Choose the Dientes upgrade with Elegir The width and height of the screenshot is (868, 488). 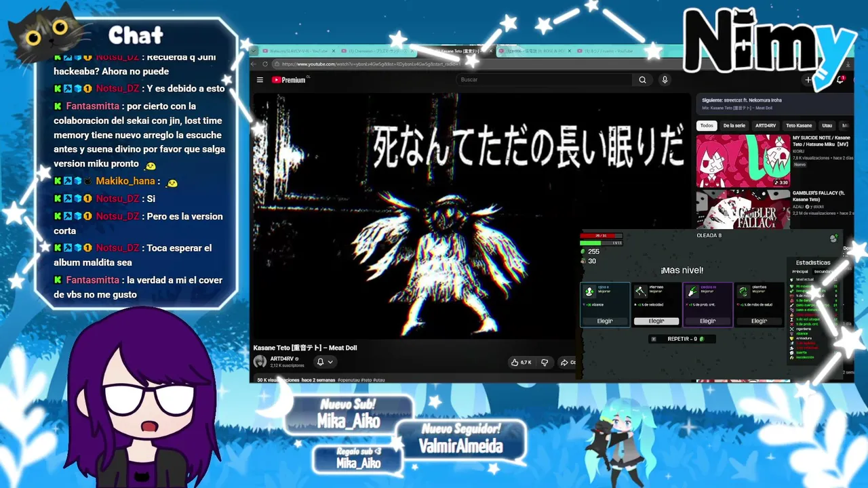pos(759,321)
